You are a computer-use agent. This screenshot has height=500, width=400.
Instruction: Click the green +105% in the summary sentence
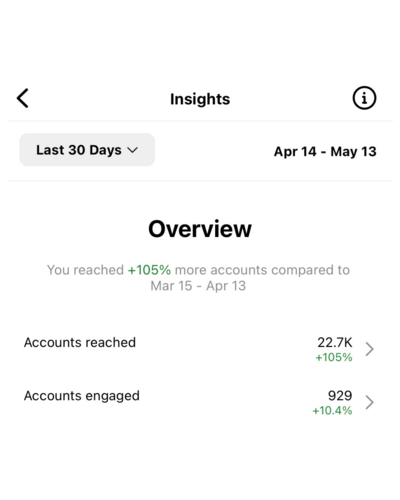(x=149, y=270)
